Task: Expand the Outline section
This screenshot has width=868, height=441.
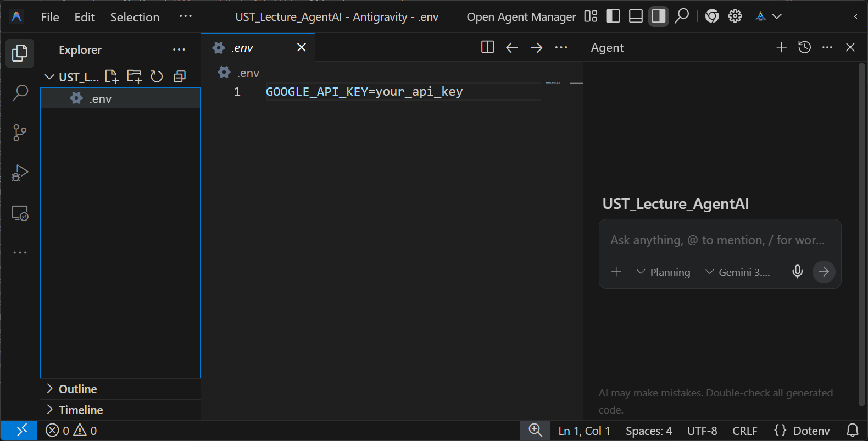Action: [x=120, y=389]
